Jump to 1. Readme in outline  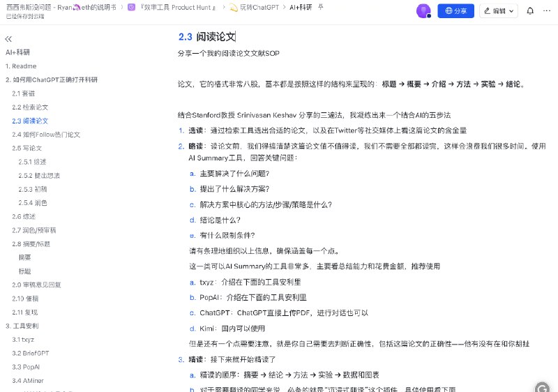point(21,66)
